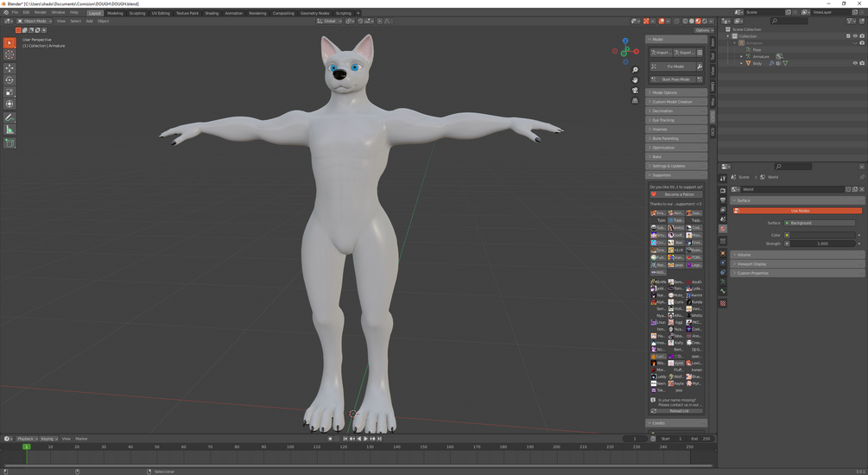Open the Object Mode dropdown
This screenshot has width=868, height=475.
click(35, 21)
